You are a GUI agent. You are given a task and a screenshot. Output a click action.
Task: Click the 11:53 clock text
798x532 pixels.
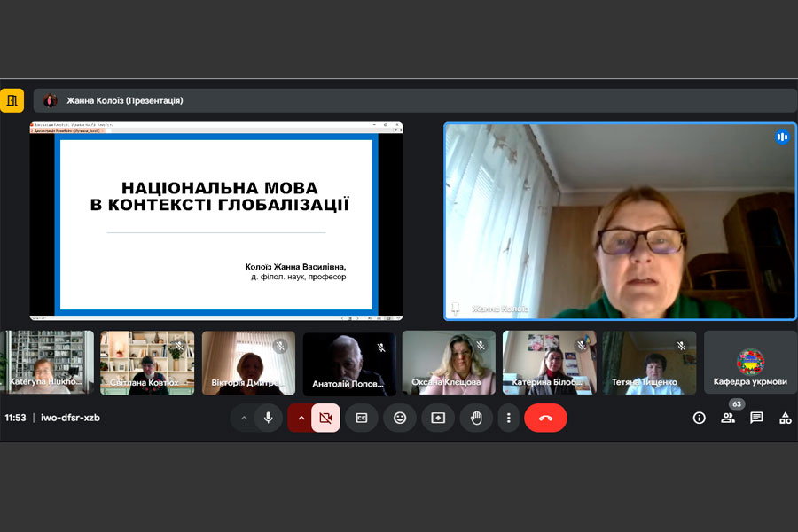15,418
